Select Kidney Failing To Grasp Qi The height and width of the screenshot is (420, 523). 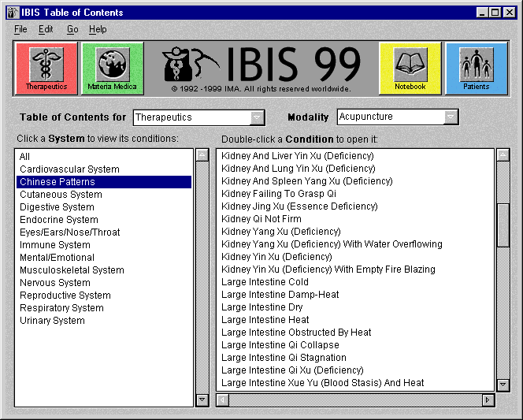tap(355, 194)
